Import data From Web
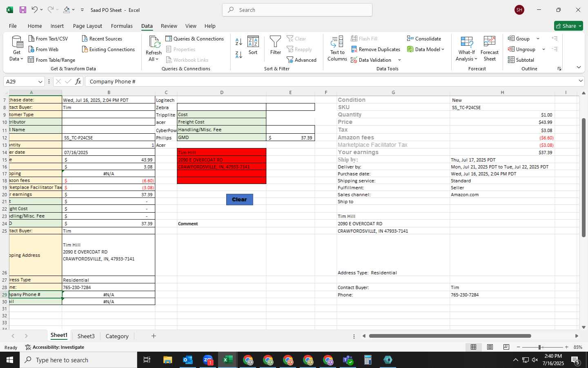This screenshot has width=588, height=368. [43, 49]
